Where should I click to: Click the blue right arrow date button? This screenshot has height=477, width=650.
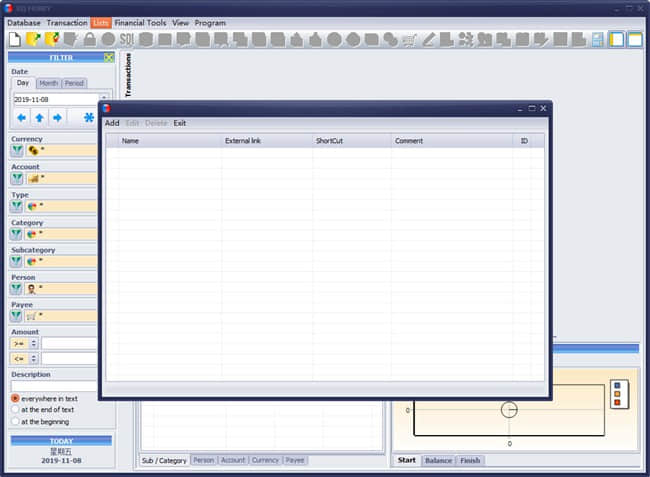(57, 118)
